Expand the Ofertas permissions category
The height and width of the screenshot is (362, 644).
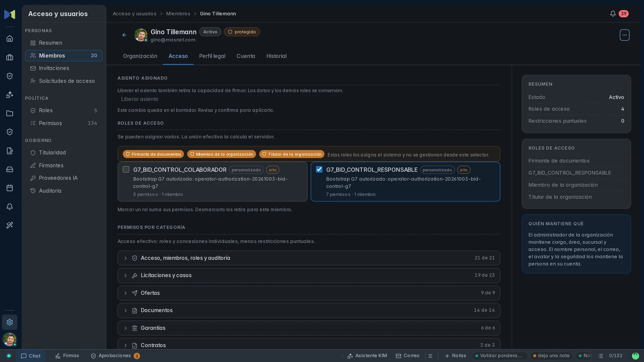(x=309, y=293)
